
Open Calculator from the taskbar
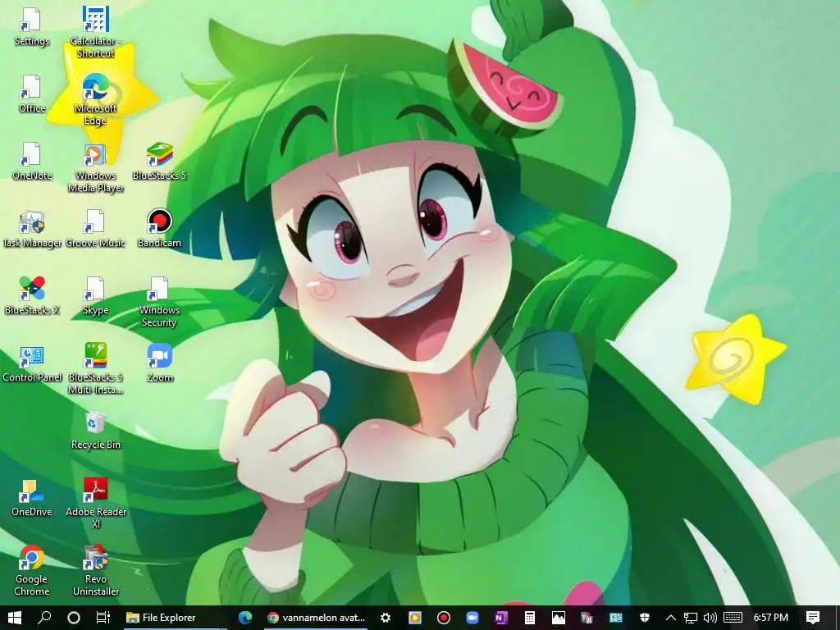point(530,618)
